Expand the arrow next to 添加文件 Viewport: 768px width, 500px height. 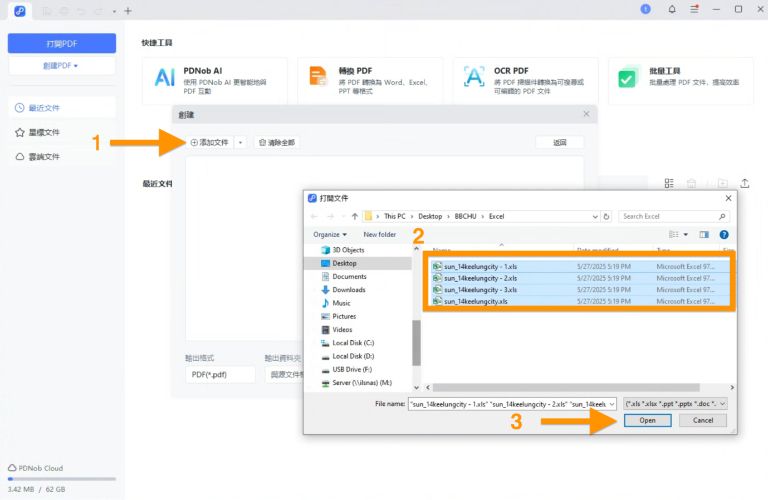(x=240, y=143)
